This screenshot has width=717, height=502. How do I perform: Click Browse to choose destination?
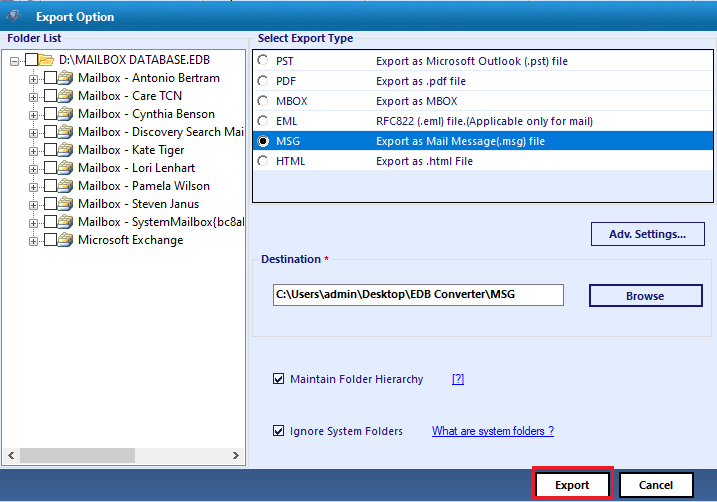point(645,296)
